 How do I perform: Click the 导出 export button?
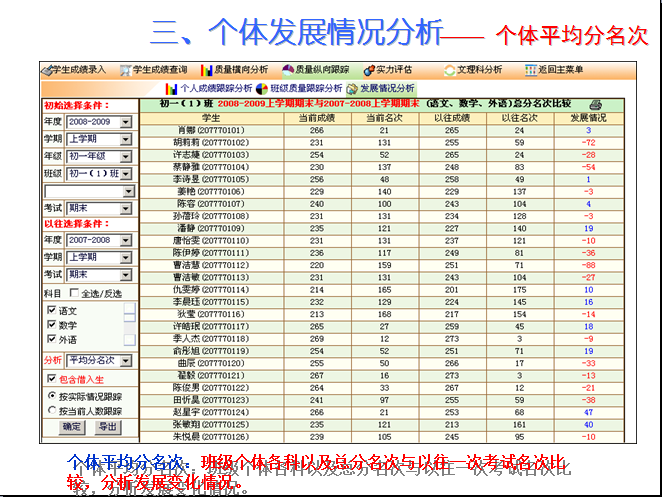[x=106, y=427]
